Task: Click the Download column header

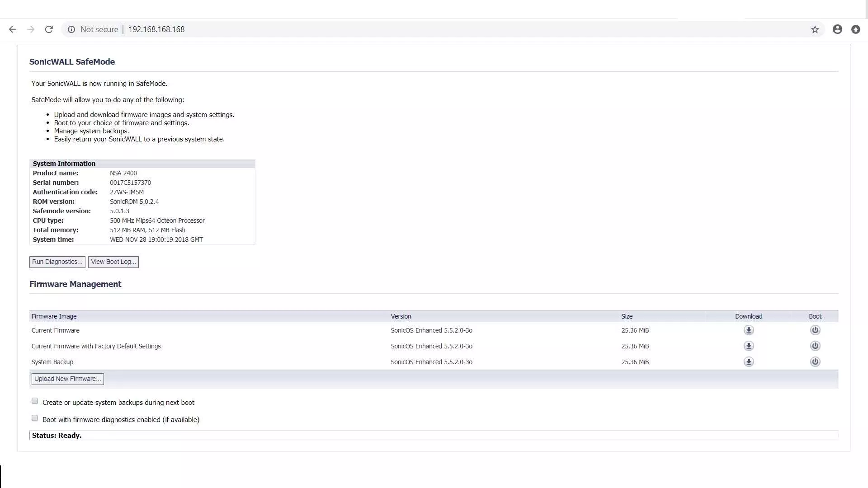Action: tap(749, 317)
